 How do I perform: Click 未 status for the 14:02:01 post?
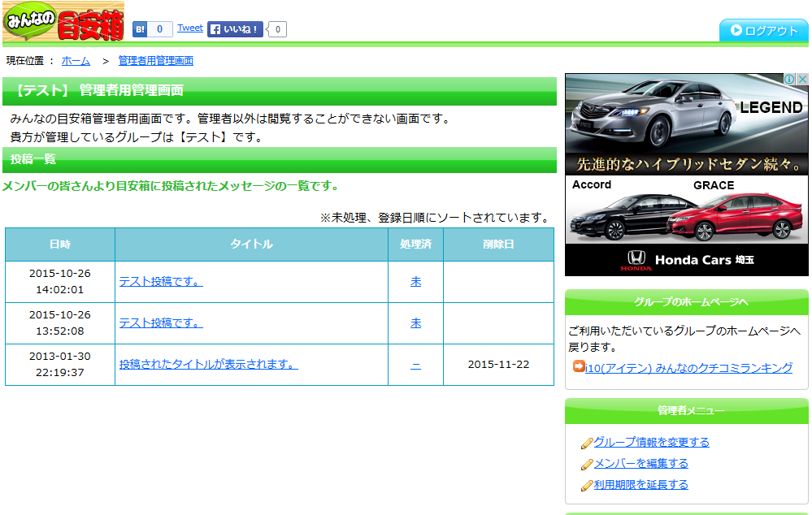[x=415, y=282]
